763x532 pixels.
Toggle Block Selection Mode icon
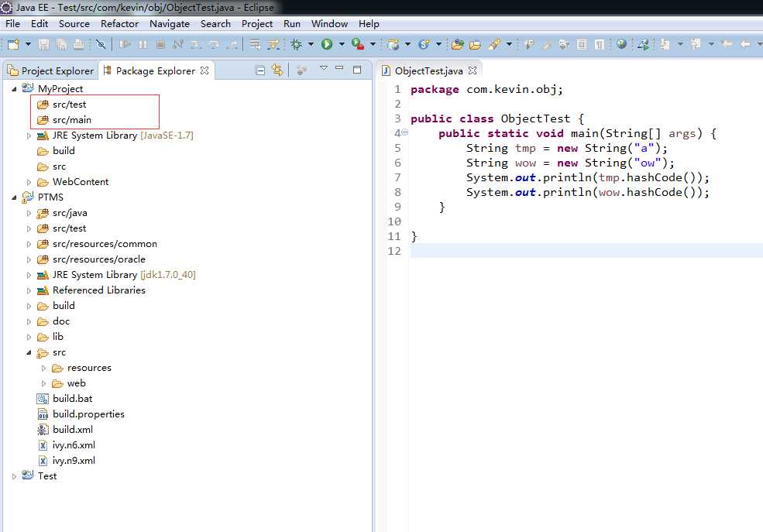tap(582, 45)
